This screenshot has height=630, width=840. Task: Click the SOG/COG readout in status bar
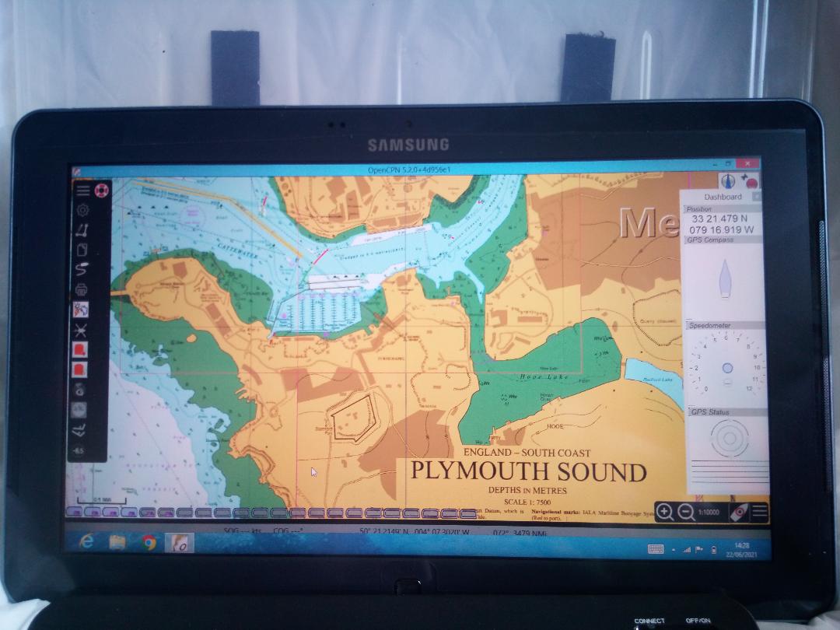(263, 531)
